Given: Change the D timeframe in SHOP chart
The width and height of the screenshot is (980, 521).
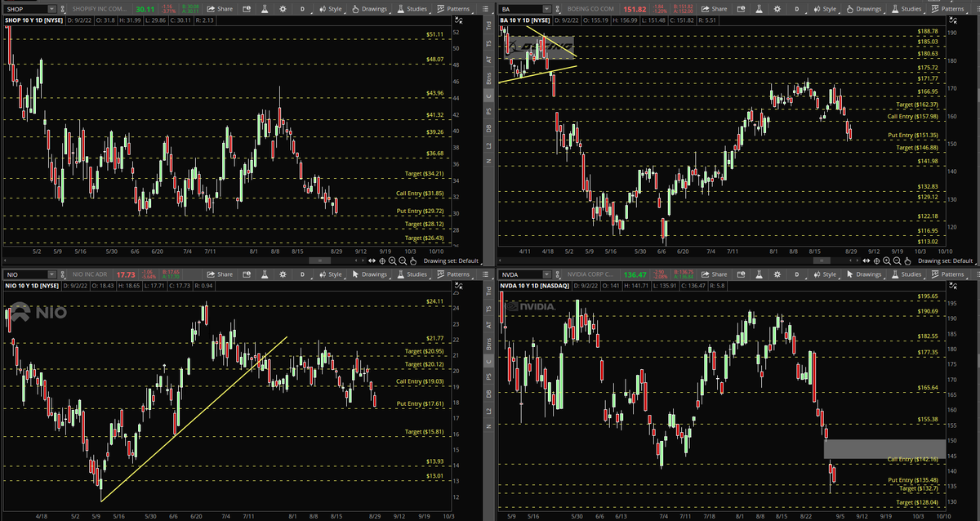Looking at the screenshot, I should click(302, 9).
